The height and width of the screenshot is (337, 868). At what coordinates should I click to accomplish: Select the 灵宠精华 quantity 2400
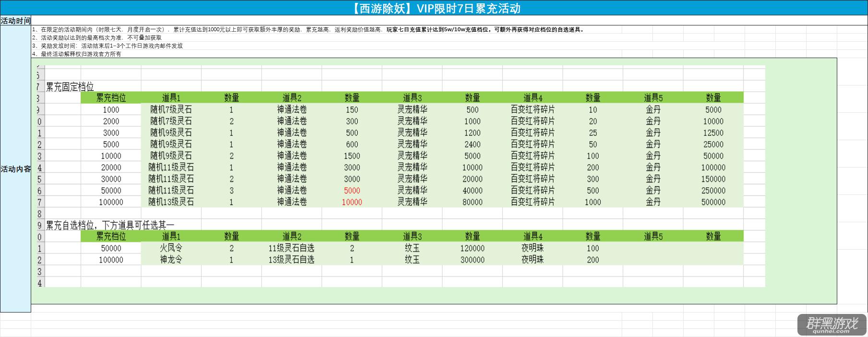click(x=472, y=144)
